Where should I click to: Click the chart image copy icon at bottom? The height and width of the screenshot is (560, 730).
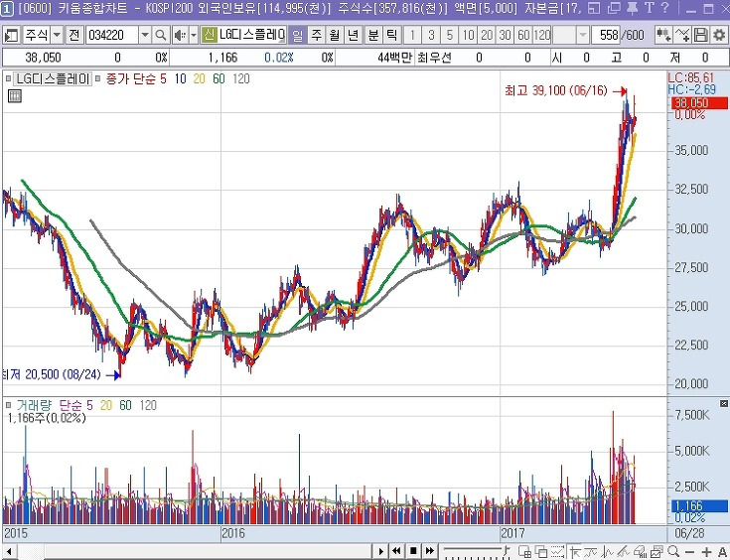tap(657, 552)
